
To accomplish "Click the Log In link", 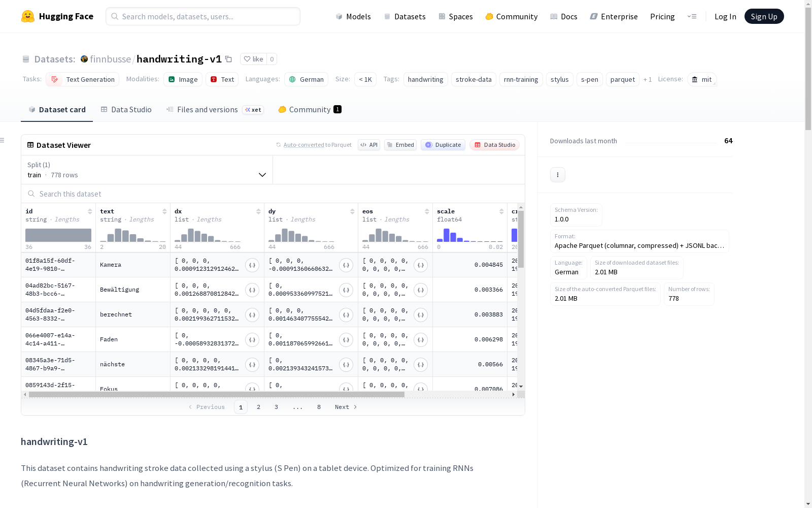I will pos(725,16).
